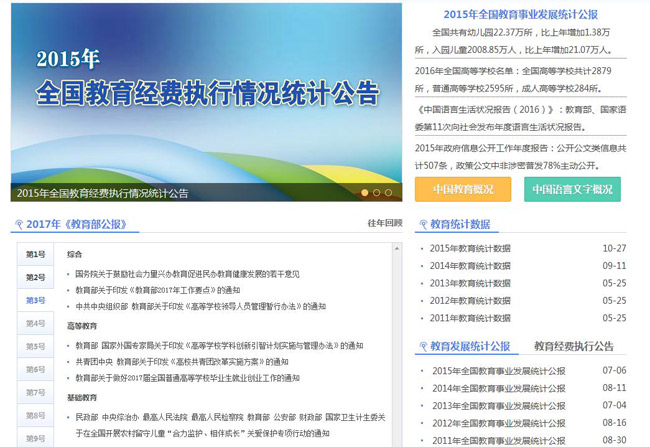Screen dimensions: 650x447
Task: Open the 2015年全国教育事业发展统计公报 headline
Action: click(x=520, y=15)
